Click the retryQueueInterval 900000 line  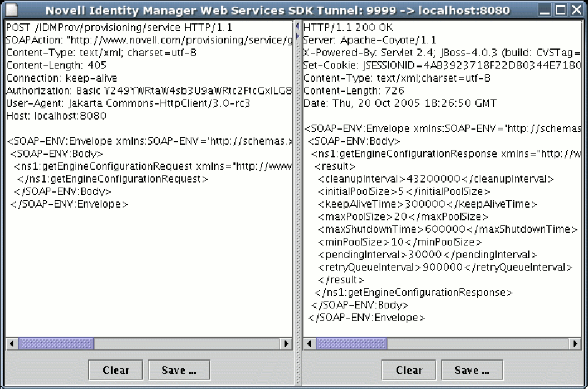(445, 267)
